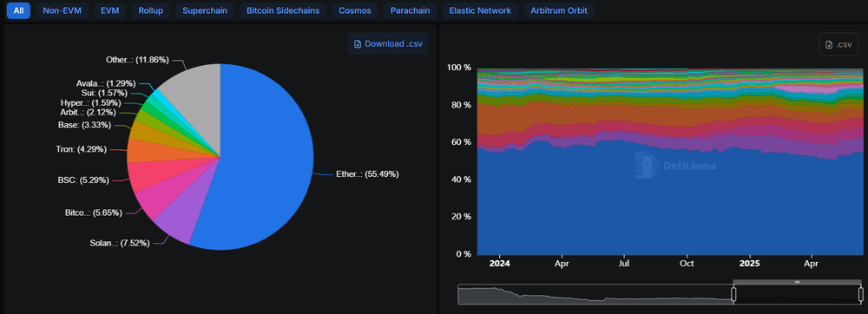Click the DefiLlama watermark logo
This screenshot has height=314, width=868.
[x=674, y=166]
